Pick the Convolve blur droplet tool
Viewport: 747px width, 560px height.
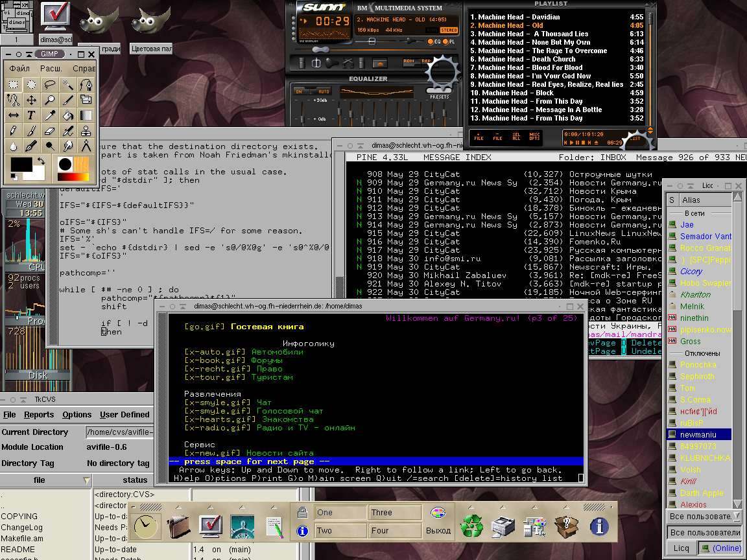click(x=14, y=146)
